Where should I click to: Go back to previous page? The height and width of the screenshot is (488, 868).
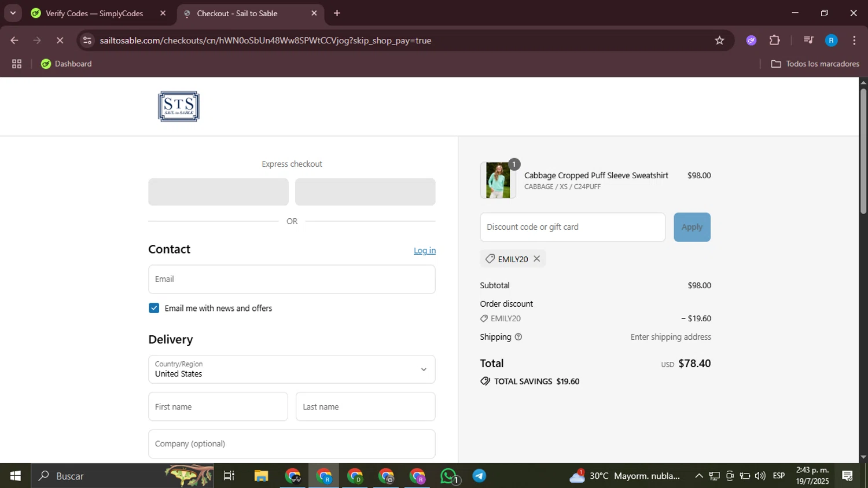point(14,41)
